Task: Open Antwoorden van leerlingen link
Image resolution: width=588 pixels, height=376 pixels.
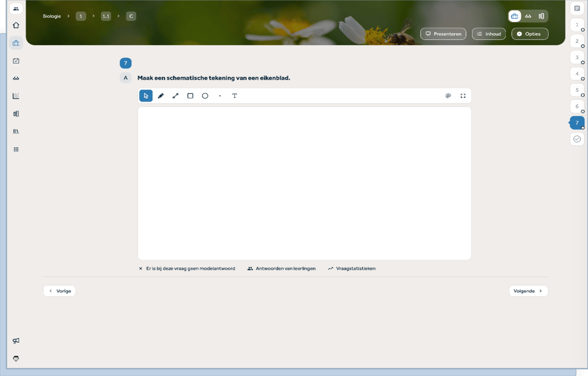Action: coord(282,268)
